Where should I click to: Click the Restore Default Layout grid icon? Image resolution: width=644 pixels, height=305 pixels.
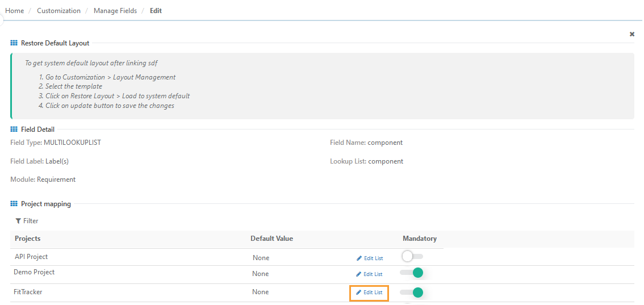pos(14,43)
